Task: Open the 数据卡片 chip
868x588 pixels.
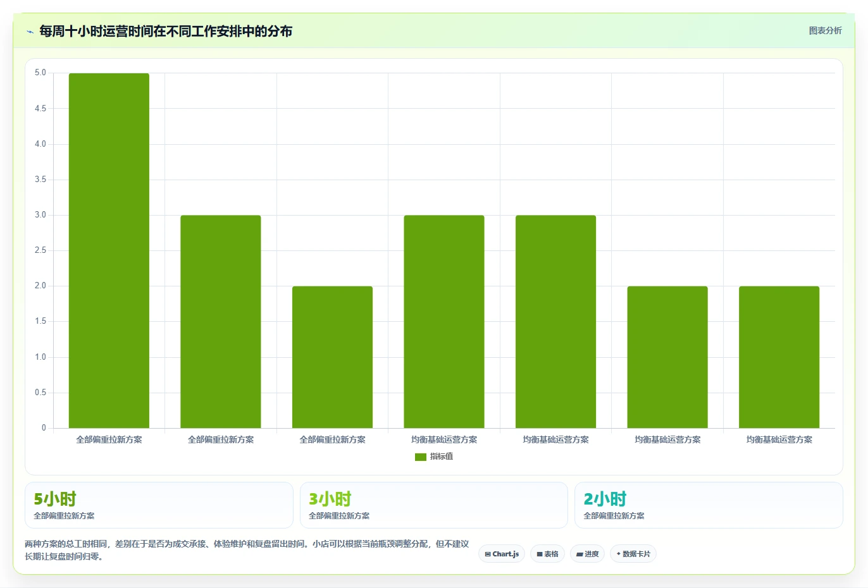Action: [633, 554]
